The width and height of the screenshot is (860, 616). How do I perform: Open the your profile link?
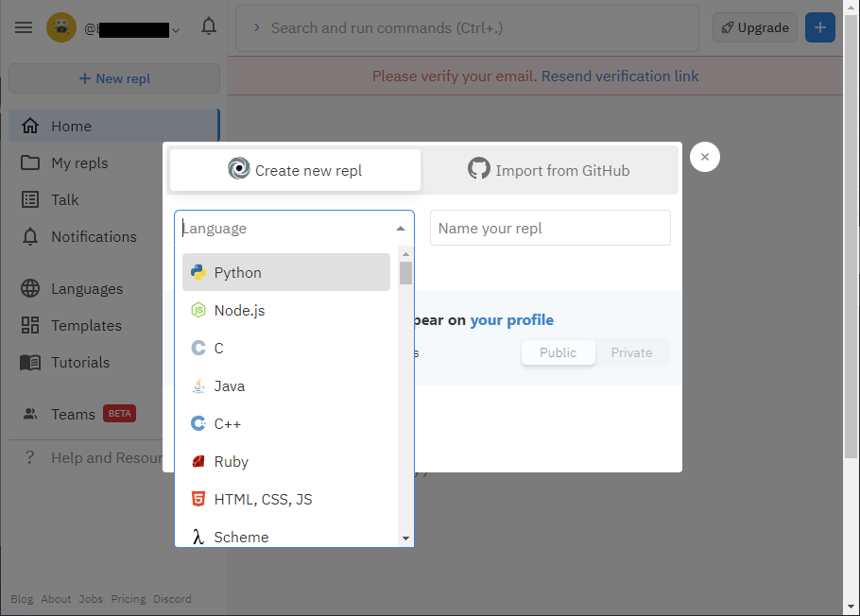point(511,319)
